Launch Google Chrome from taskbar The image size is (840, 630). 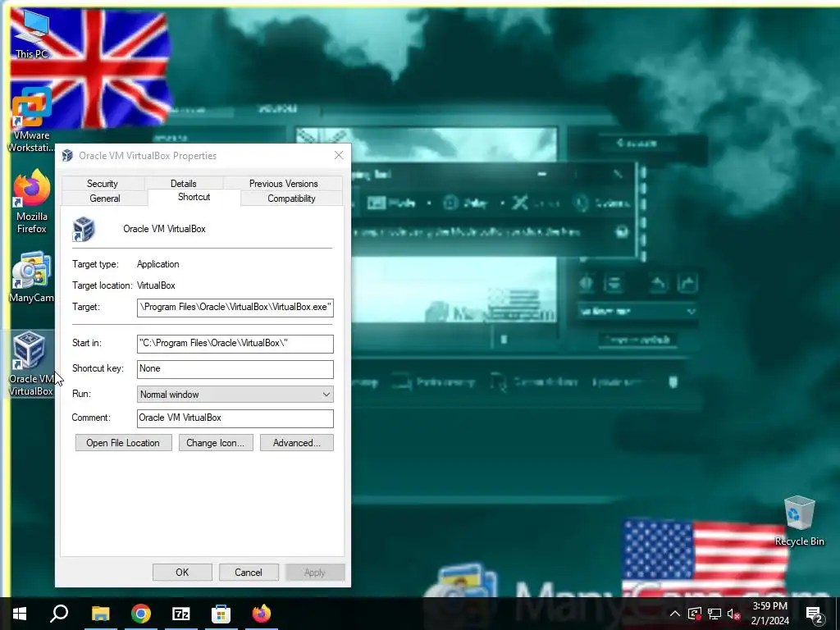[141, 614]
